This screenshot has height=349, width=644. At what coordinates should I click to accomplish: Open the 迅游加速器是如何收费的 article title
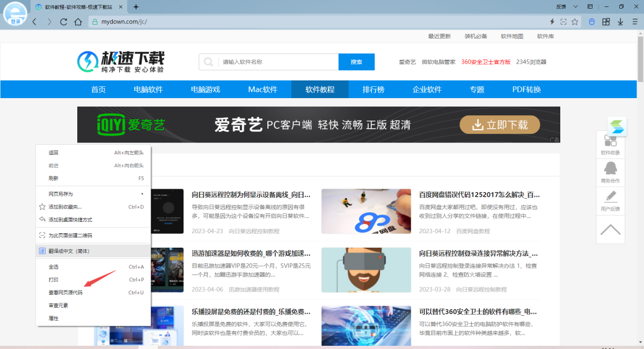point(251,254)
